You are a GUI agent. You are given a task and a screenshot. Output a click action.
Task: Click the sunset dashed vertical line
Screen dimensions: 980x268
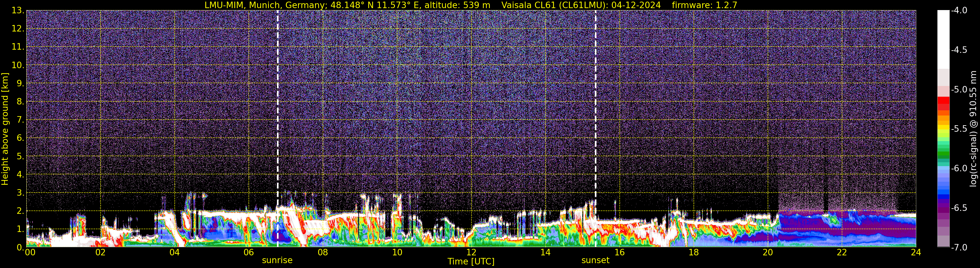coord(595,129)
